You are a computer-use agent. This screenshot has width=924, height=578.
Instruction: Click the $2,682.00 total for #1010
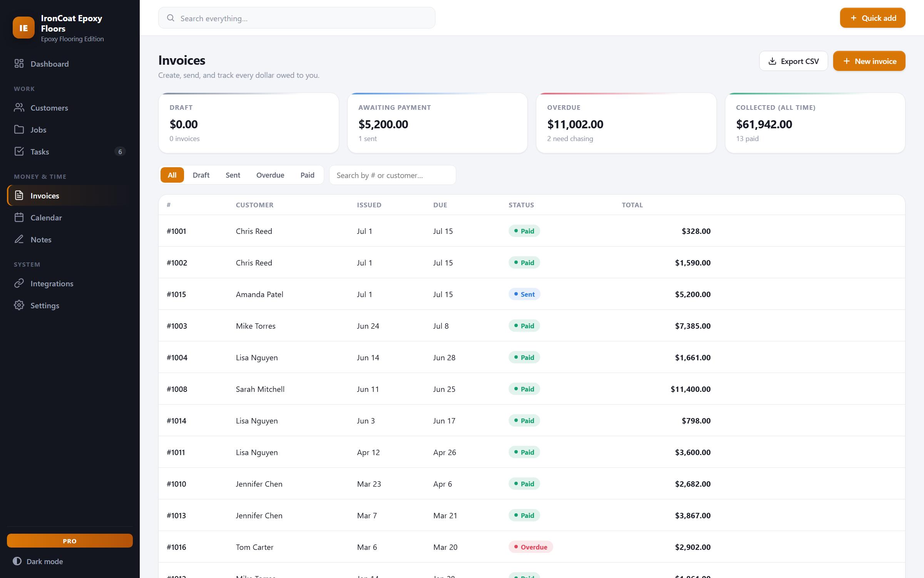693,484
